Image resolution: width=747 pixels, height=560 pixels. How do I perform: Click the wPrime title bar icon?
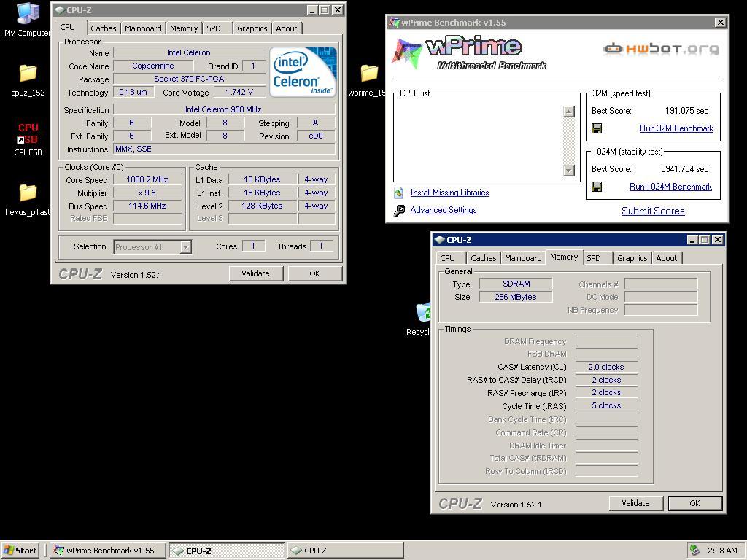pos(394,23)
